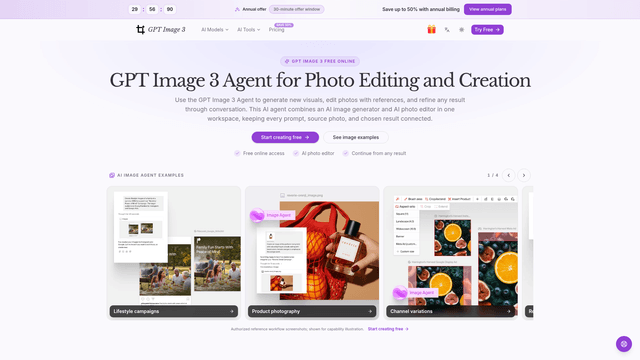Follow the Start creating free link below carousel
The width and height of the screenshot is (640, 360).
(x=388, y=329)
